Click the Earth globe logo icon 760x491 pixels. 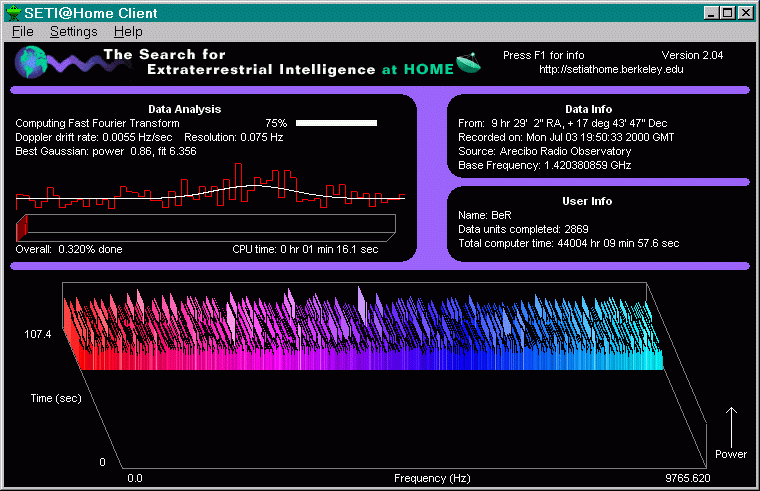pyautogui.click(x=31, y=62)
